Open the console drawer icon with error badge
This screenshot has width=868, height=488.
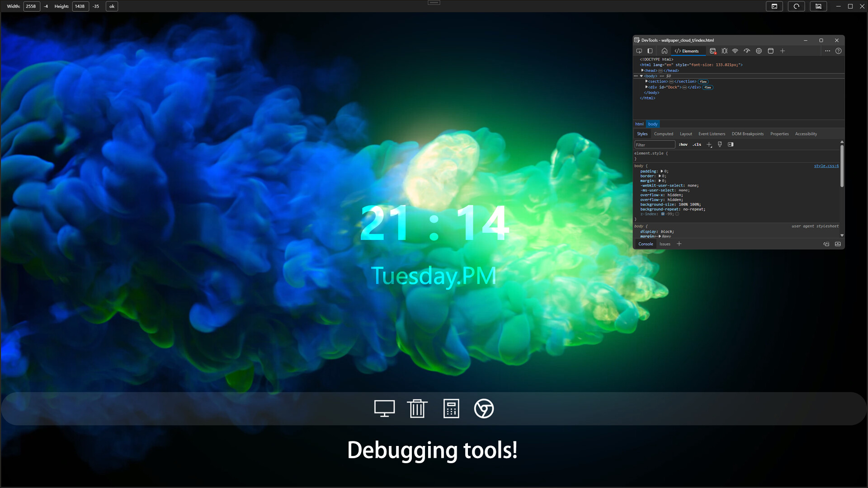(712, 51)
